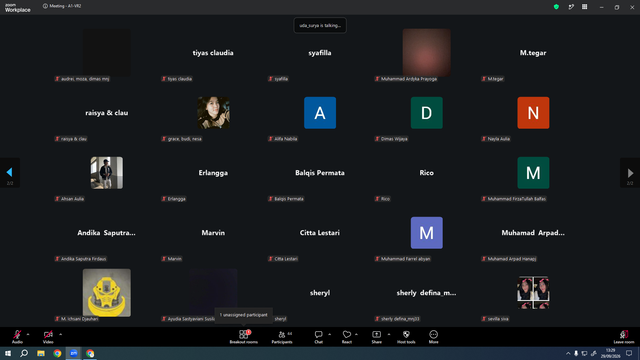Click the 'Rico' participant name
The width and height of the screenshot is (640, 360).
click(x=427, y=173)
